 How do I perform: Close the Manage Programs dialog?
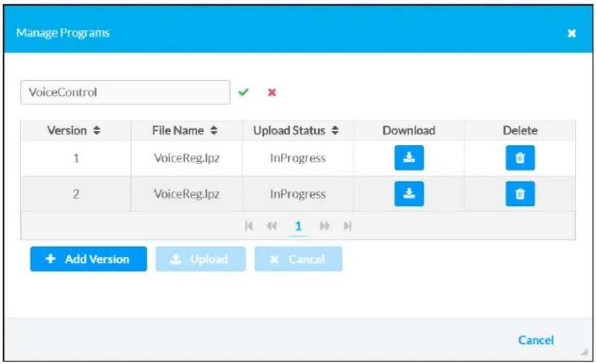click(x=572, y=33)
